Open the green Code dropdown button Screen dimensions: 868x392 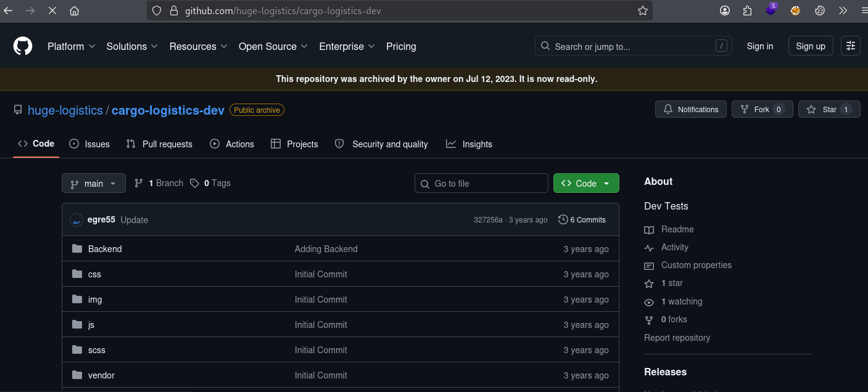pos(586,183)
